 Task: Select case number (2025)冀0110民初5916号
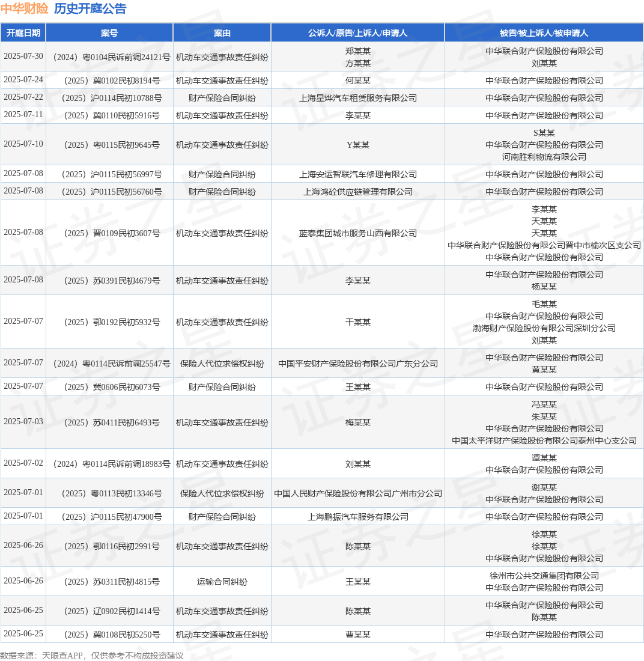point(109,115)
